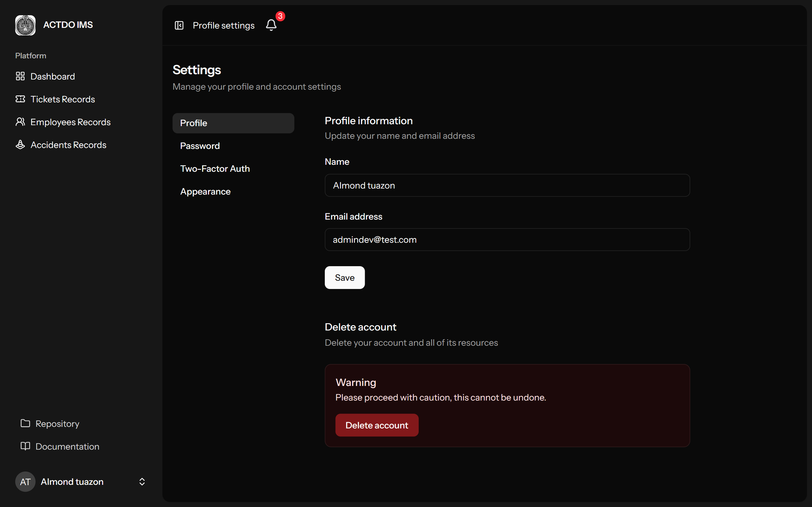812x507 pixels.
Task: Click the AT user avatar
Action: pyautogui.click(x=25, y=482)
